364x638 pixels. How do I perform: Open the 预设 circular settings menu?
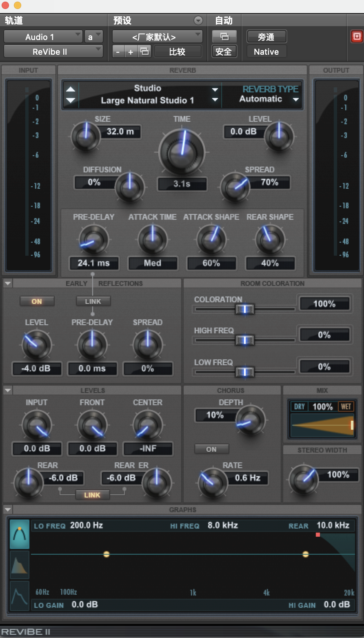[x=198, y=21]
